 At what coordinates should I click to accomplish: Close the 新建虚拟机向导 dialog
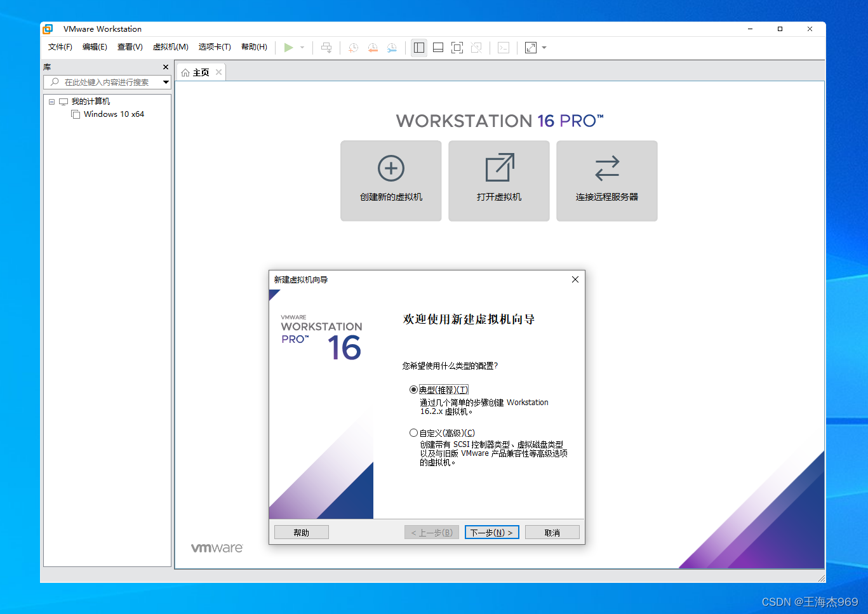point(575,279)
